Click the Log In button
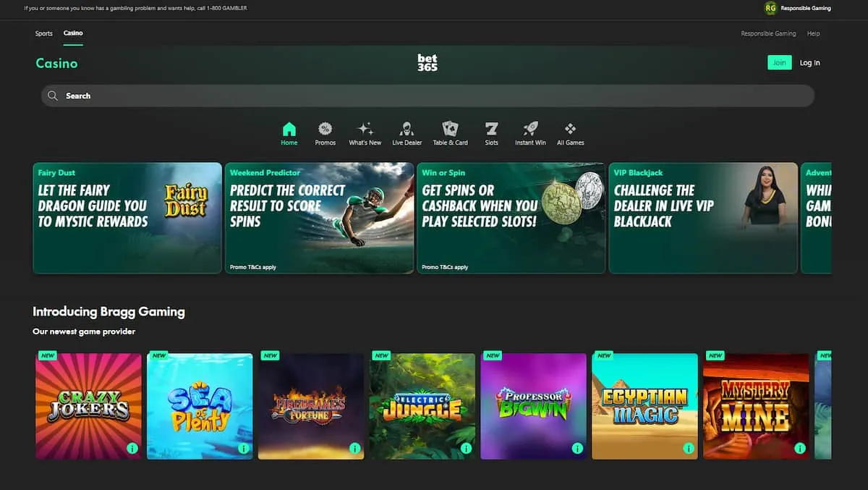Viewport: 868px width, 490px height. point(810,63)
